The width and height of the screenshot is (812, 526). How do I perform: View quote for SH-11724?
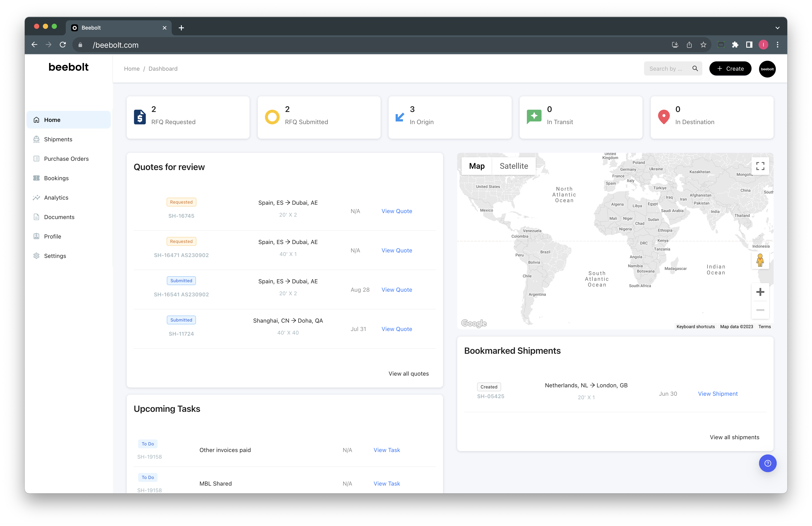tap(397, 329)
